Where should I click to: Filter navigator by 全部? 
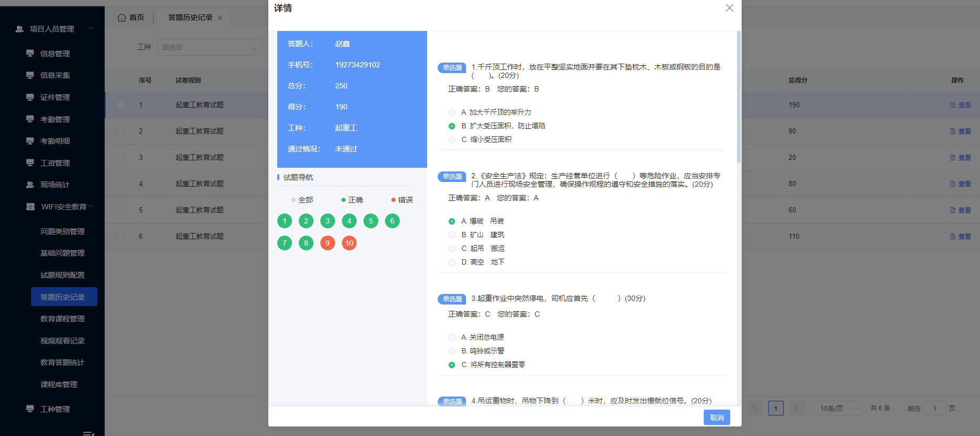302,200
